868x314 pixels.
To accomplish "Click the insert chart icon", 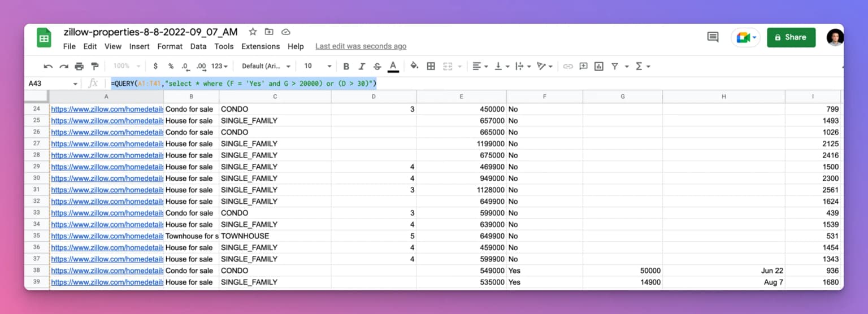I will [599, 66].
